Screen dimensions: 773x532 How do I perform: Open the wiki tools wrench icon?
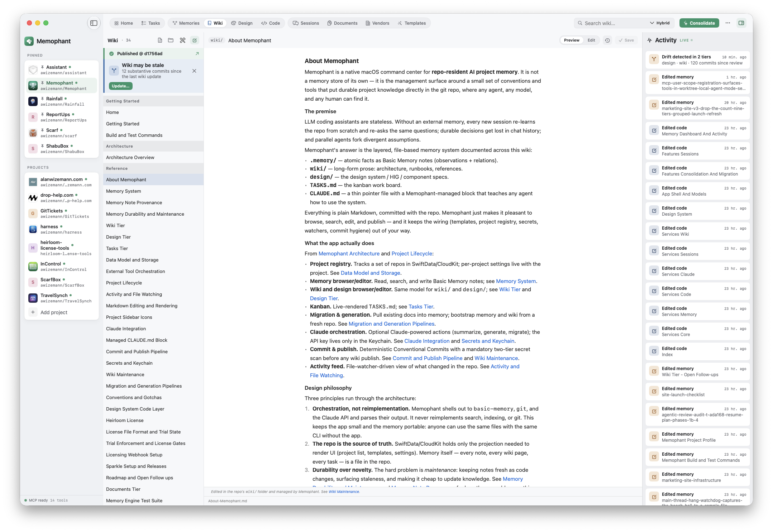coord(182,40)
